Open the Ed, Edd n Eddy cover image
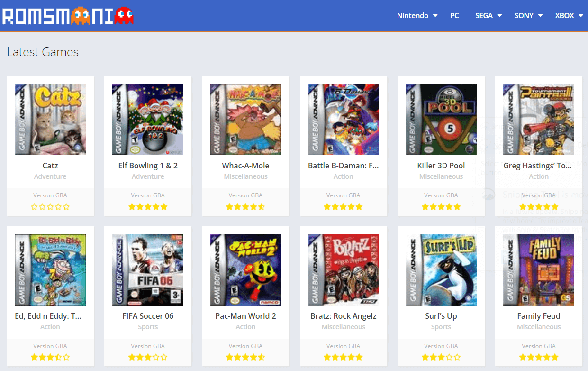Image resolution: width=588 pixels, height=371 pixels. [x=50, y=270]
